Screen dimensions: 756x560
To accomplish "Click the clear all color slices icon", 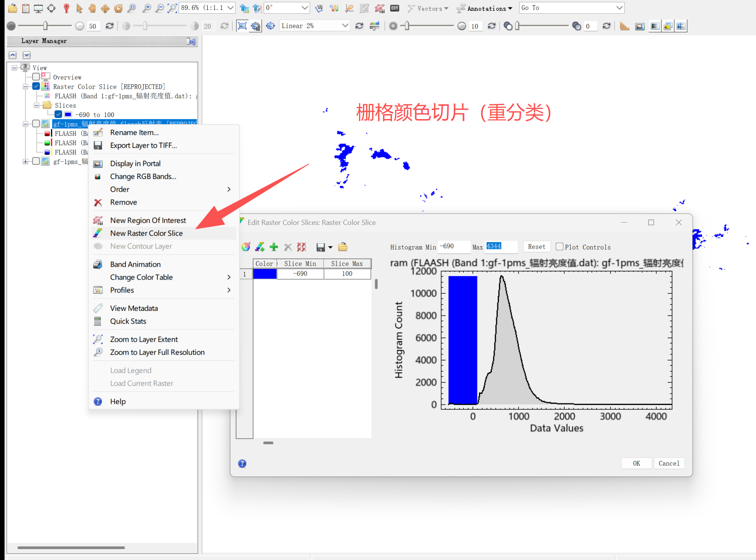I will click(302, 247).
